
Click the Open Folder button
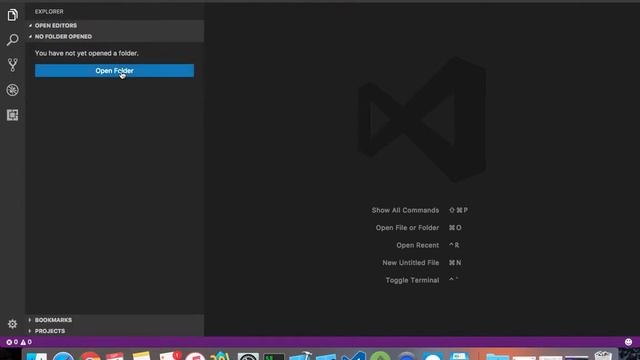(114, 71)
